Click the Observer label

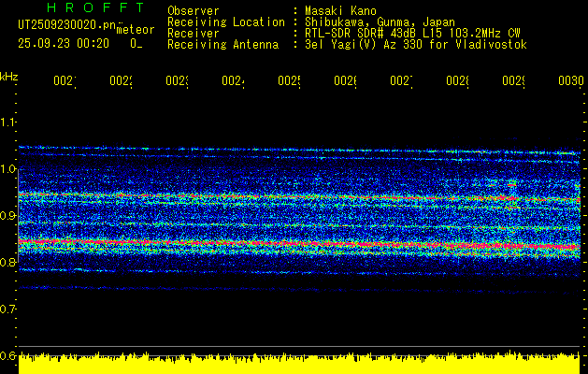194,11
